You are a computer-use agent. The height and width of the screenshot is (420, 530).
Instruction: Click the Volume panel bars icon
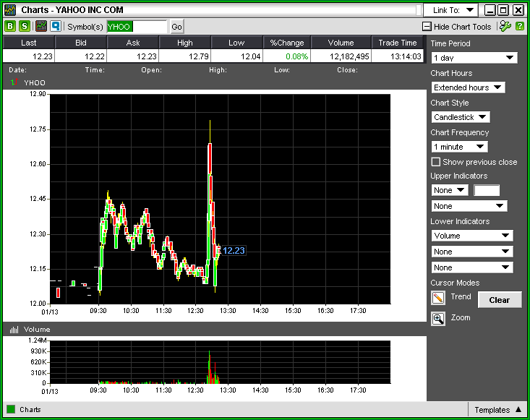14,330
